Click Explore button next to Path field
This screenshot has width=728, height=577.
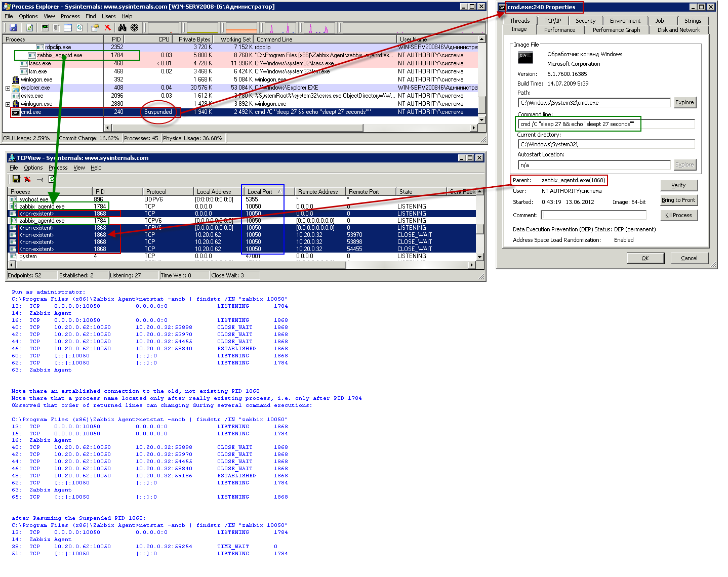(684, 102)
